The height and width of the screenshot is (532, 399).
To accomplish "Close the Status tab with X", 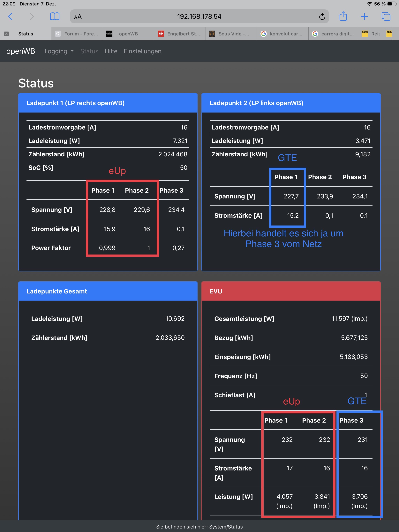I will click(x=6, y=34).
